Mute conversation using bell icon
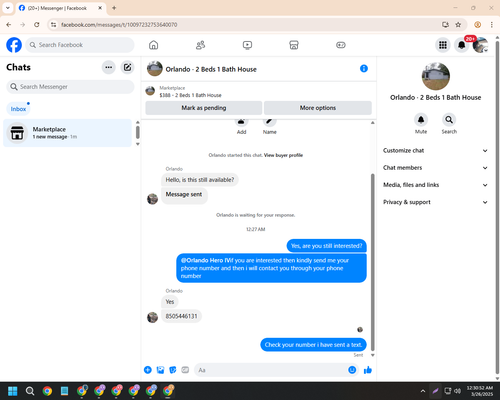Viewport: 500px width, 400px height. 421,120
